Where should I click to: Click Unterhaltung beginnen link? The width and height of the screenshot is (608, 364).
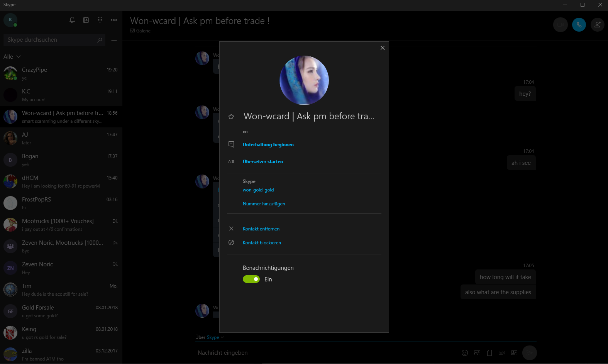(268, 145)
